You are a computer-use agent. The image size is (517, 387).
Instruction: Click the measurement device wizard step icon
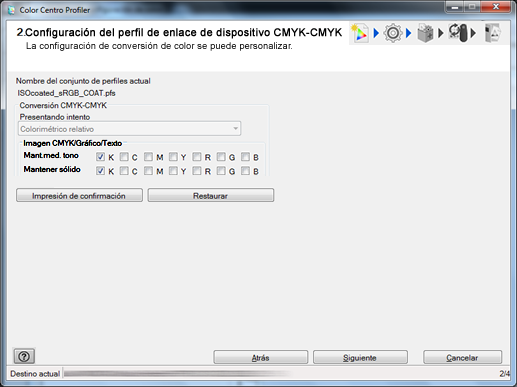pos(458,33)
